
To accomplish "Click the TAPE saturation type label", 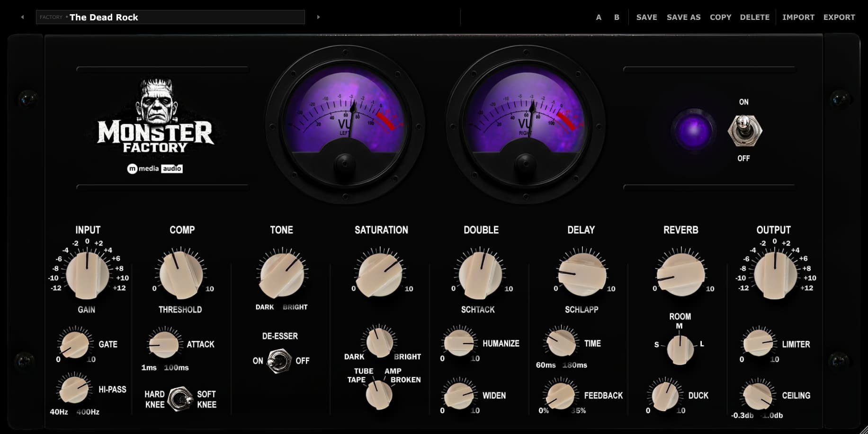I will (356, 380).
